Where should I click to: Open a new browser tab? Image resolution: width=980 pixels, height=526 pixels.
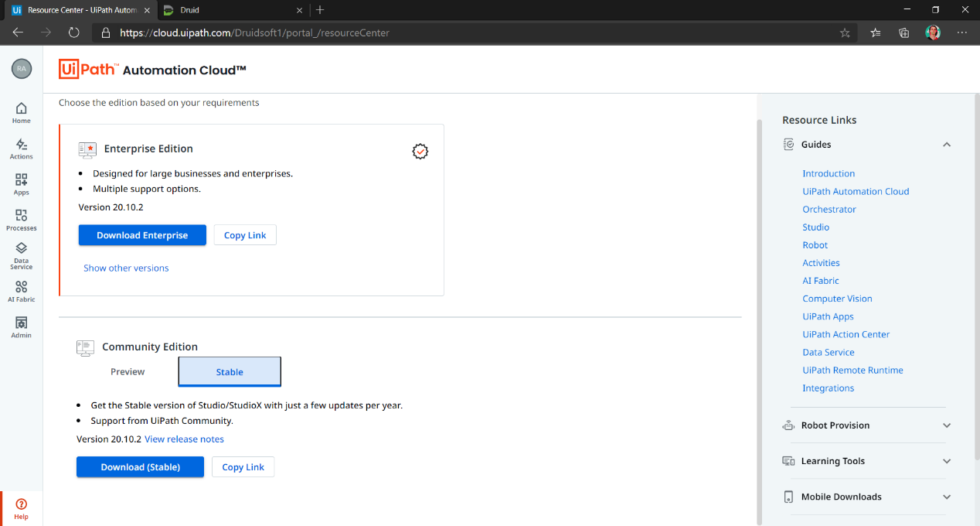point(320,10)
